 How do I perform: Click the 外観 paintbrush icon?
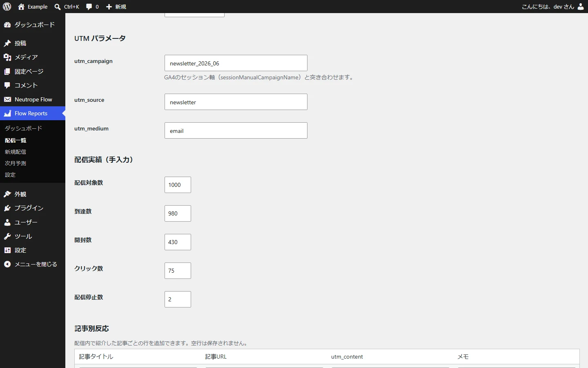7,194
